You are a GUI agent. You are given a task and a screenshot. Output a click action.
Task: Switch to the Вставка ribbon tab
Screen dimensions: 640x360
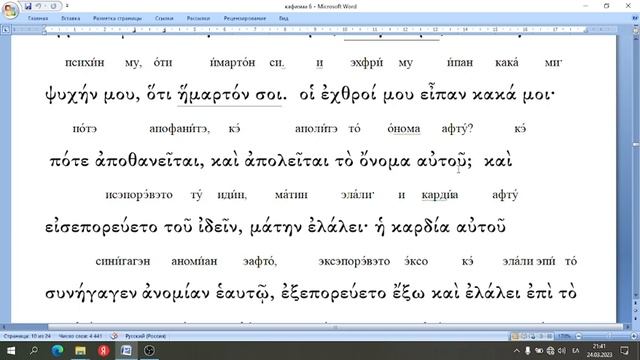[71, 18]
